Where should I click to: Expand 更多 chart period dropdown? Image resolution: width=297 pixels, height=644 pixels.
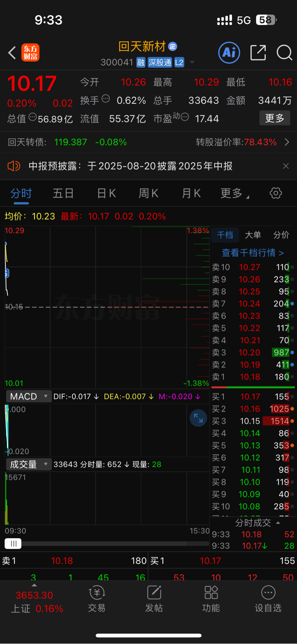pyautogui.click(x=235, y=193)
